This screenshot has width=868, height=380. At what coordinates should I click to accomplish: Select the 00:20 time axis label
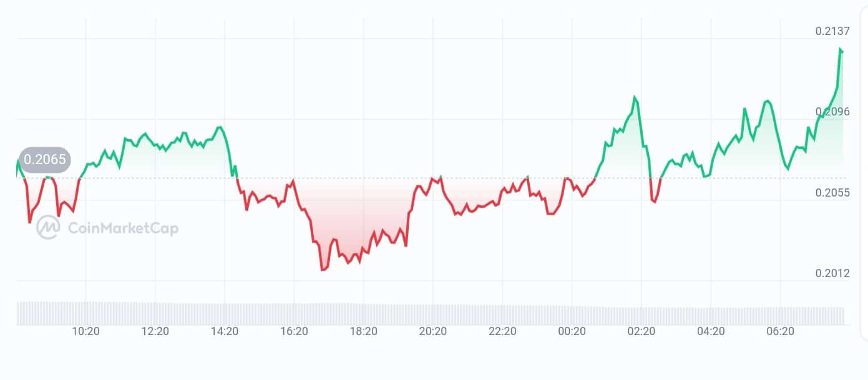(572, 332)
